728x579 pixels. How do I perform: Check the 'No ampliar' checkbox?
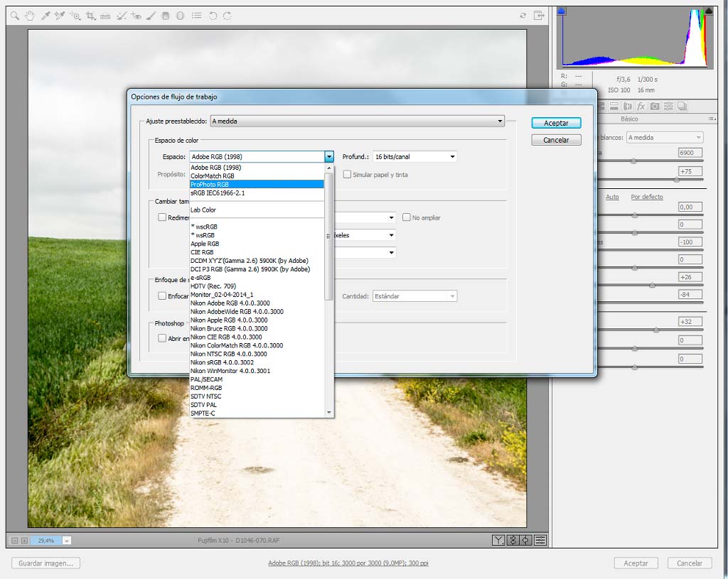coord(406,217)
